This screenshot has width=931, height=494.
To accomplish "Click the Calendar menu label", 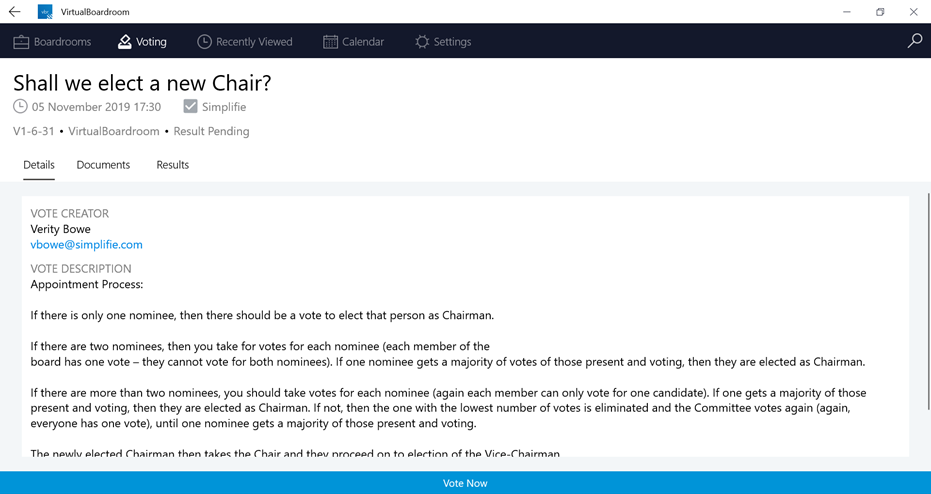I will point(363,42).
